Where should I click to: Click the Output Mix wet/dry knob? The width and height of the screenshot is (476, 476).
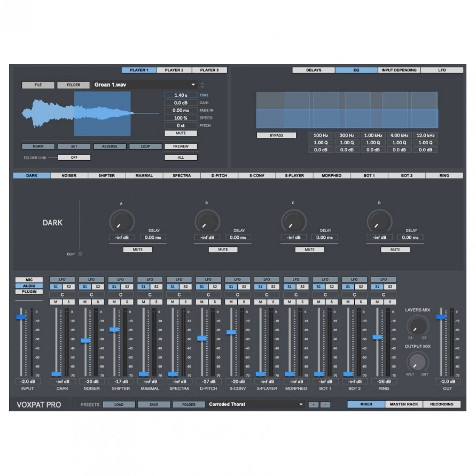417,362
